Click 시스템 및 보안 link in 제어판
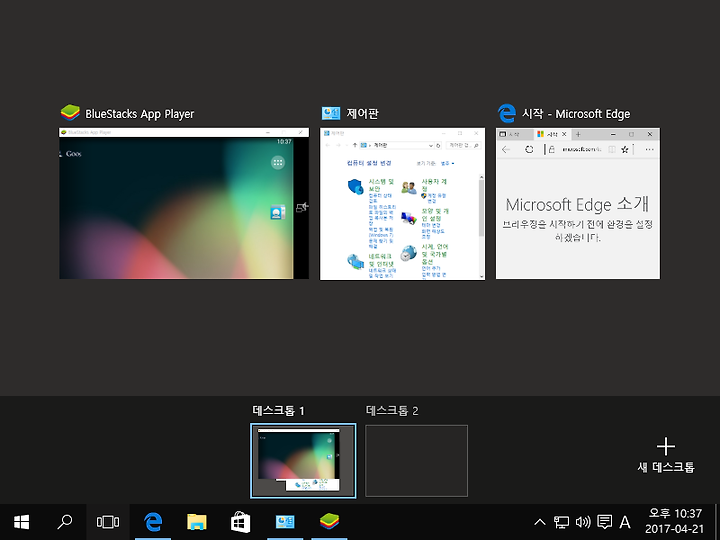The image size is (720, 540). [x=381, y=185]
